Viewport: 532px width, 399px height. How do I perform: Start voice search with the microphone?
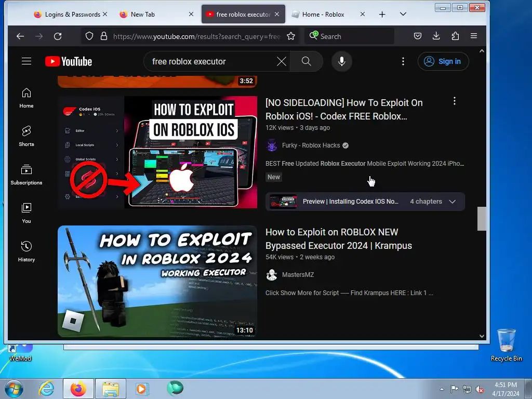tap(342, 61)
